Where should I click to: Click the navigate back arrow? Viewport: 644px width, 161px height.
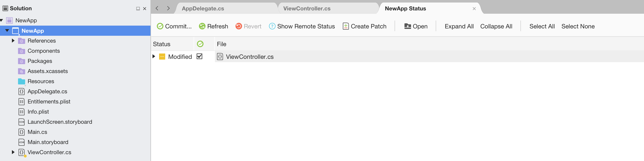157,8
